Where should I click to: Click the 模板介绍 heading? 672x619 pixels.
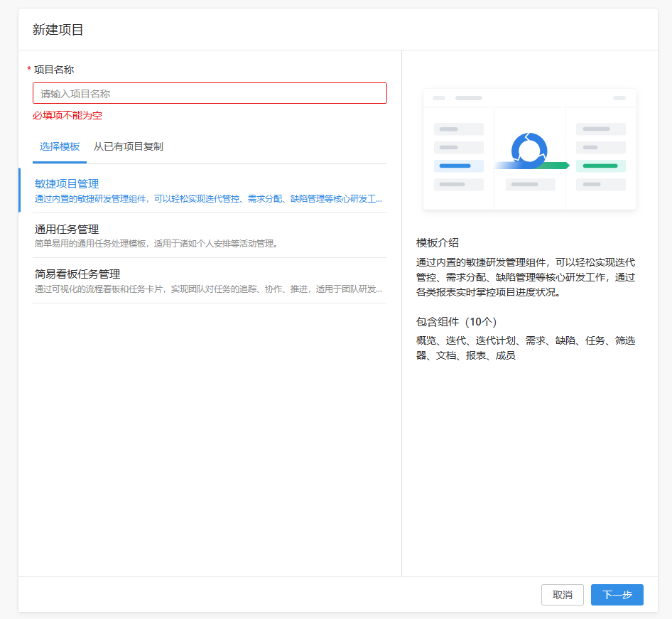coord(438,242)
